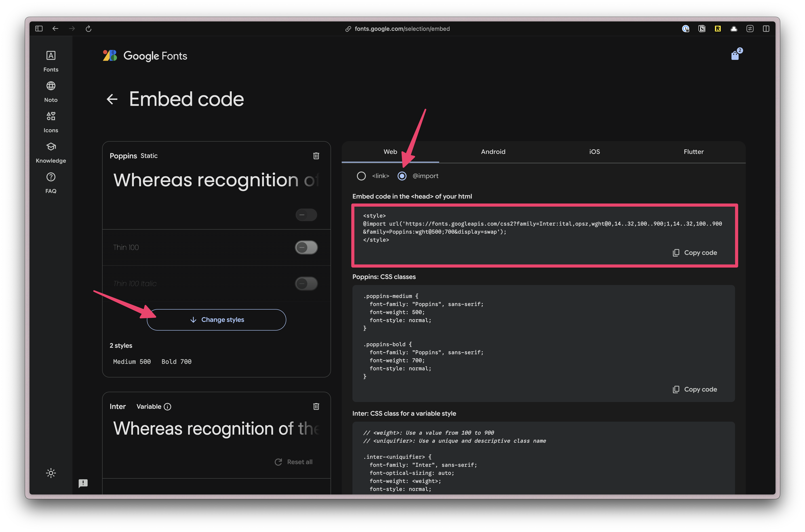The width and height of the screenshot is (805, 532).
Task: Switch to the Android tab
Action: pos(493,152)
